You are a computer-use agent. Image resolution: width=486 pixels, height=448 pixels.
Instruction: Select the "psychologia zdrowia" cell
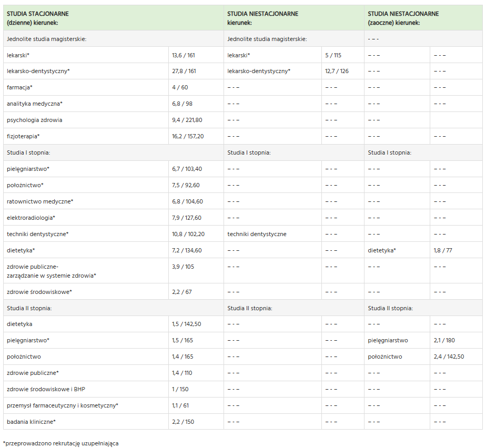pyautogui.click(x=35, y=120)
